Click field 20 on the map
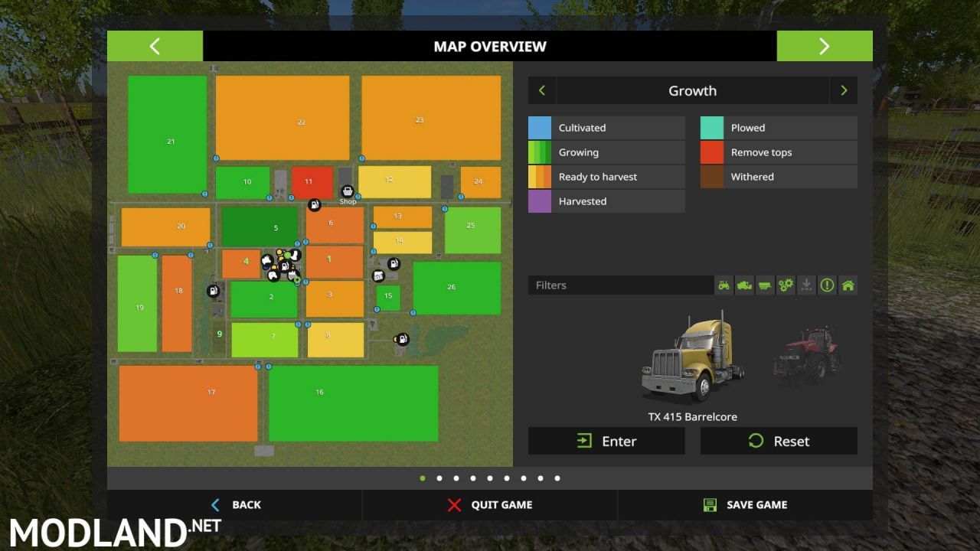980x551 pixels. point(166,227)
